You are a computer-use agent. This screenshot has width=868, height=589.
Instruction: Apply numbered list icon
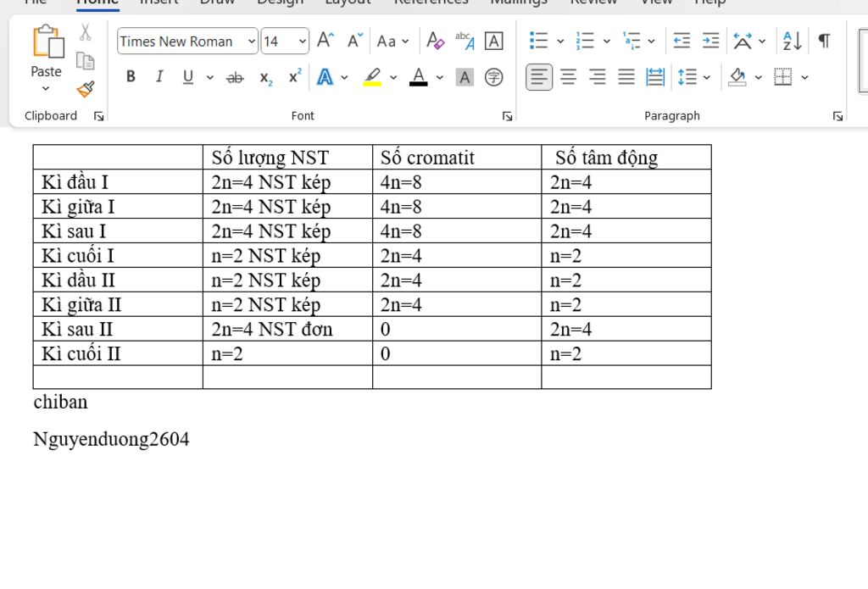[585, 41]
